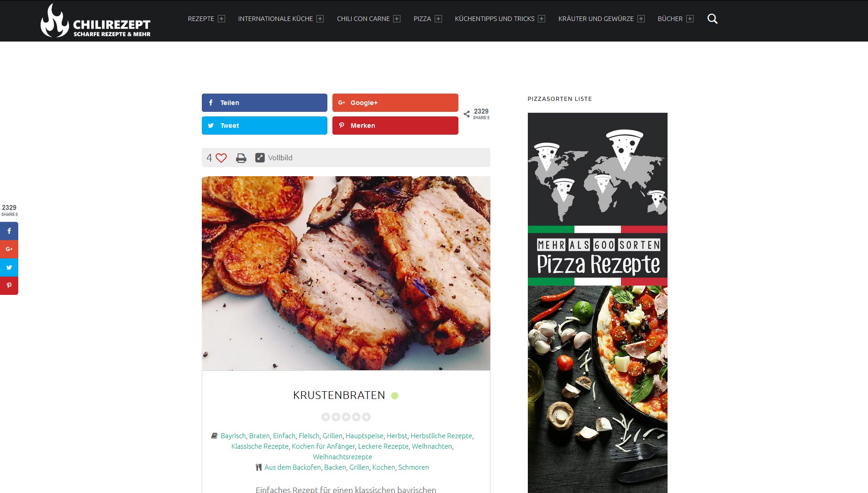
Task: Rate recipe with first star
Action: coord(326,417)
